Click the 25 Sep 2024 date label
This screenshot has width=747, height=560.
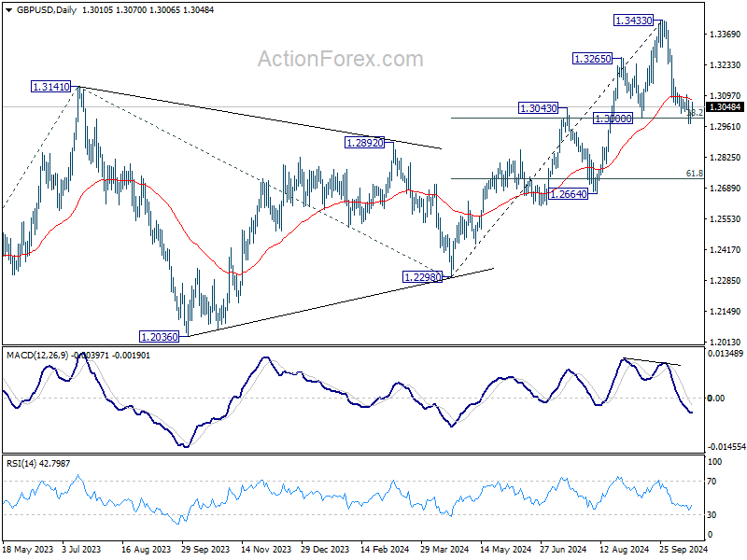[684, 549]
